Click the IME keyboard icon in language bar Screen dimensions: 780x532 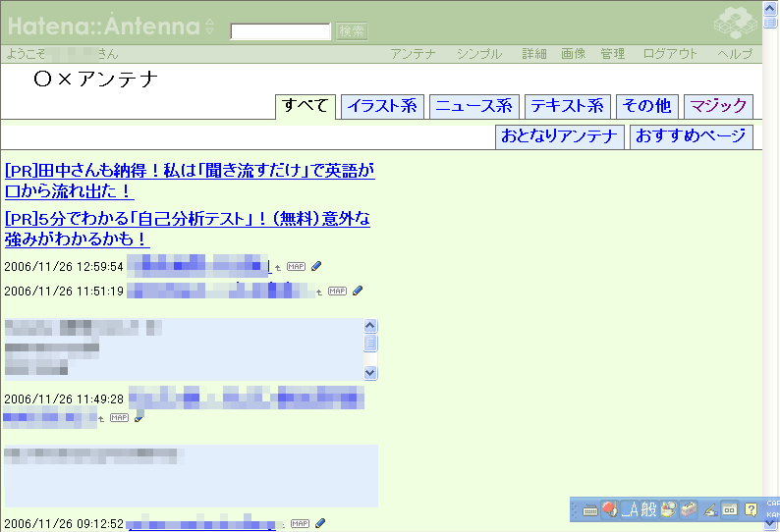(589, 509)
